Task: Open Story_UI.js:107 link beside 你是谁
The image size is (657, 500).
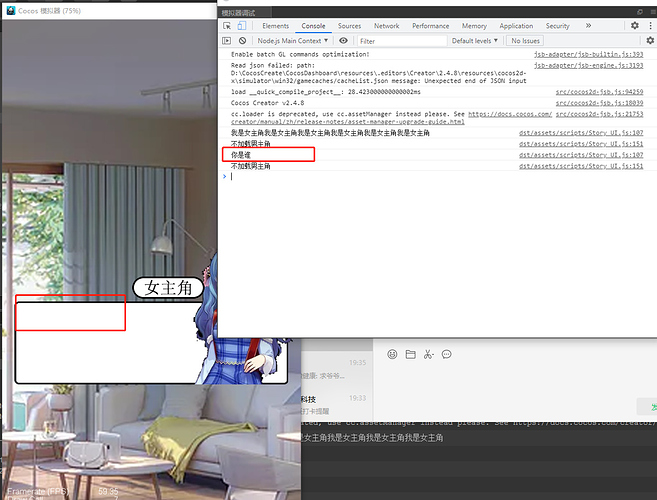Action: [581, 155]
